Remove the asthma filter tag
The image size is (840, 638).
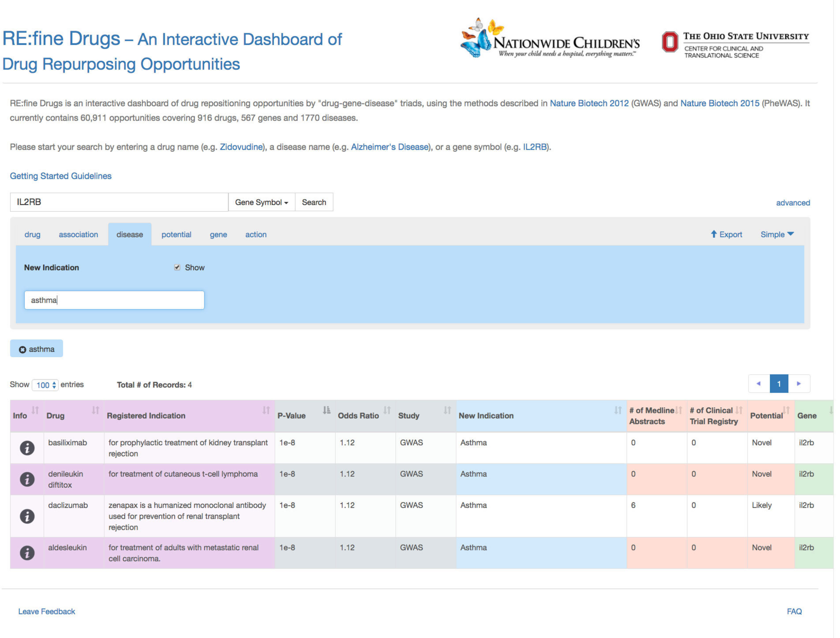click(23, 349)
